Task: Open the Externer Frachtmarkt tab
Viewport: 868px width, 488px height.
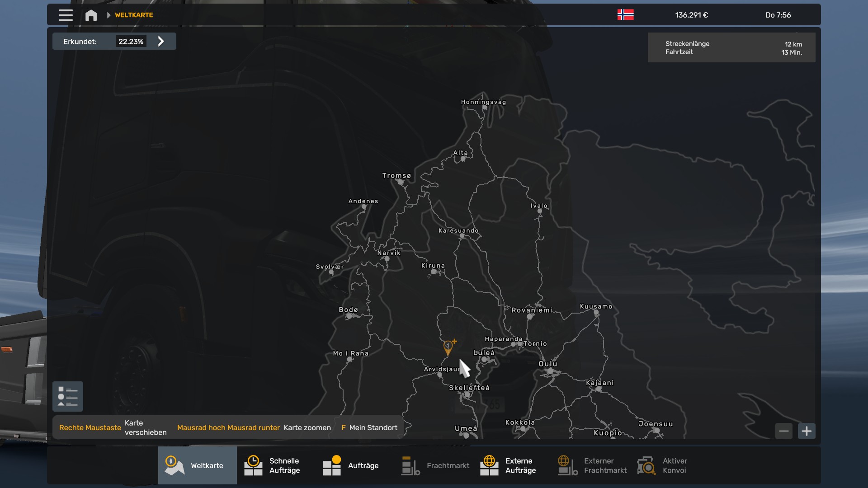Action: click(x=590, y=465)
